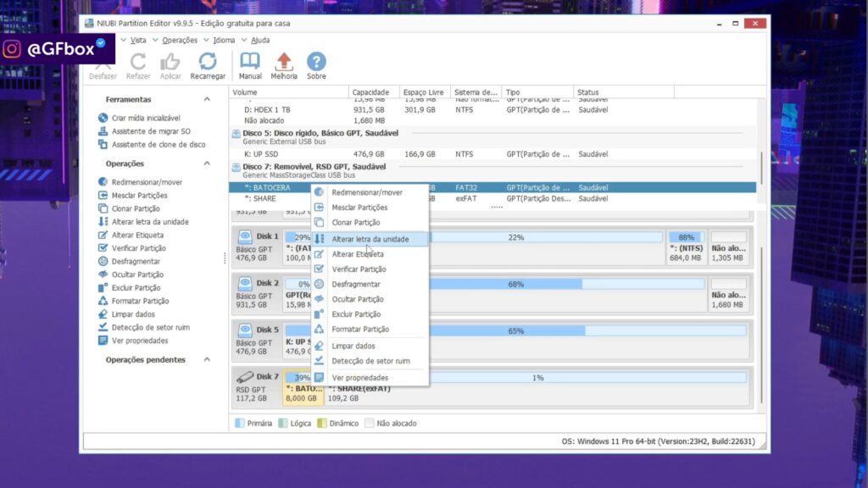Click the Refazer toolbar icon
868x488 pixels.
pos(138,61)
